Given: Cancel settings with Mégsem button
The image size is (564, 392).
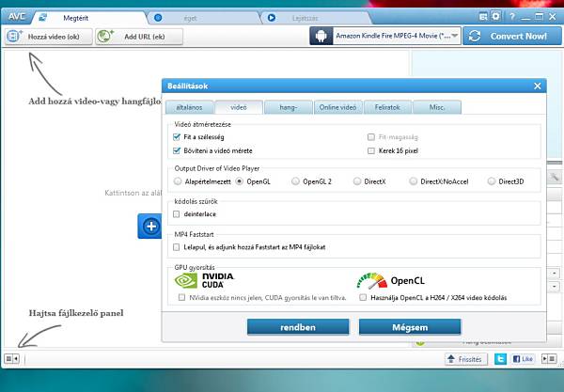Looking at the screenshot, I should tap(410, 327).
